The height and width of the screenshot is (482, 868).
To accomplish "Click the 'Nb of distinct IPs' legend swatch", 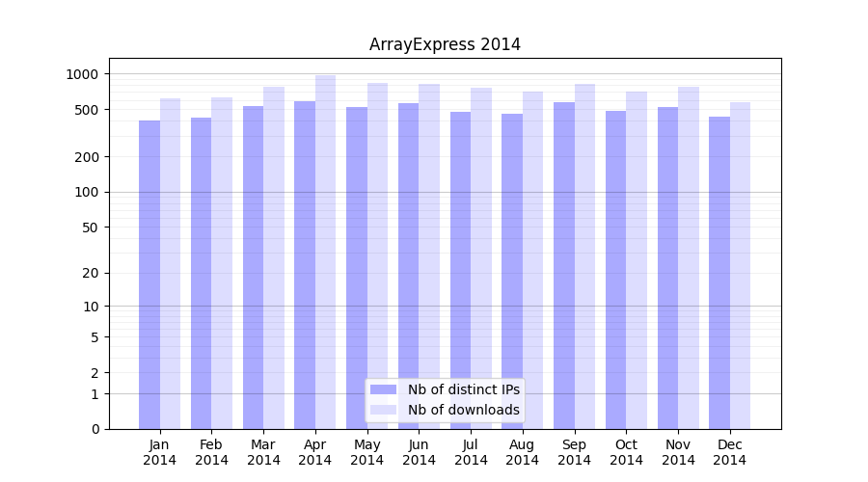I will click(384, 389).
